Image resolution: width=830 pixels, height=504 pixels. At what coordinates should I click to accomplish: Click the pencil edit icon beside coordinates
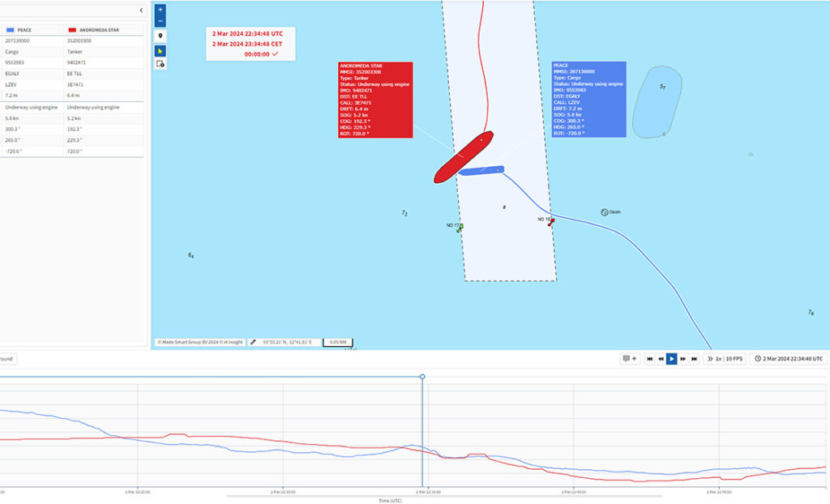tap(253, 343)
